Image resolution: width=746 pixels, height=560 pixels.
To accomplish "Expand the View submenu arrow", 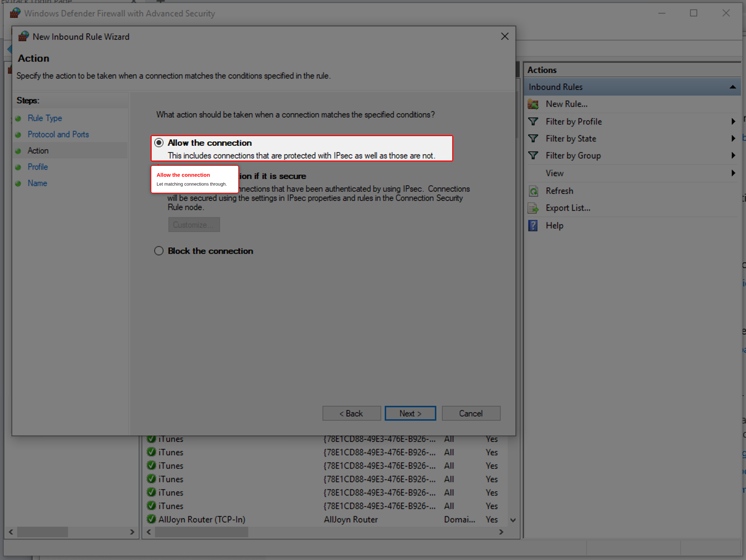I will tap(733, 173).
